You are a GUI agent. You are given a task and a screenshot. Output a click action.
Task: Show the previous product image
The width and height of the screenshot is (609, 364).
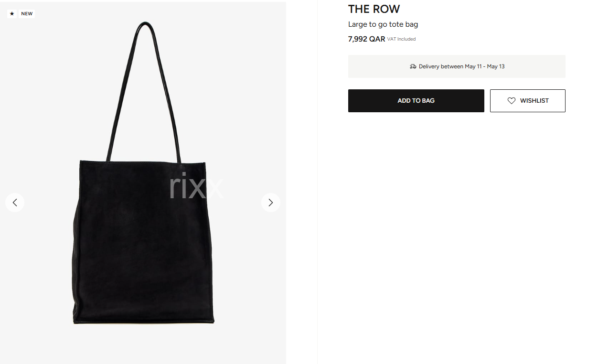pyautogui.click(x=15, y=203)
